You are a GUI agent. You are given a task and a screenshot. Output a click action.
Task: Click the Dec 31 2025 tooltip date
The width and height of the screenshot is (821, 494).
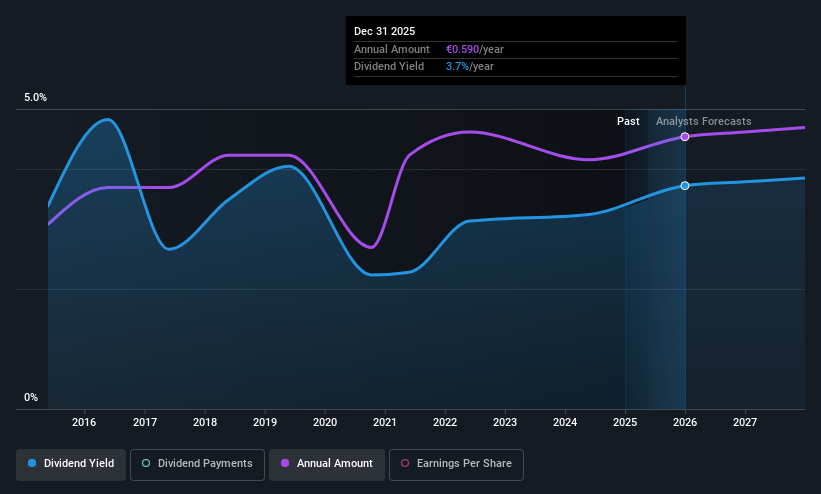pos(384,31)
